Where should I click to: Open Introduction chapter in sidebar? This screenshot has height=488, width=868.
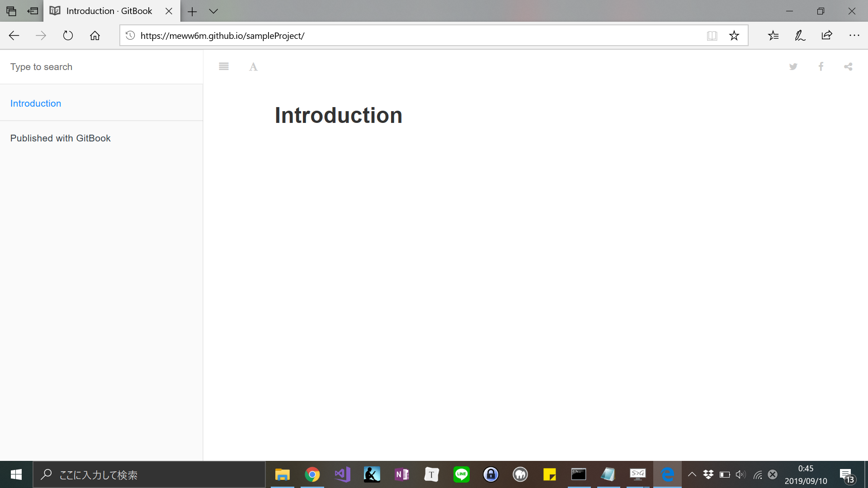coord(36,103)
